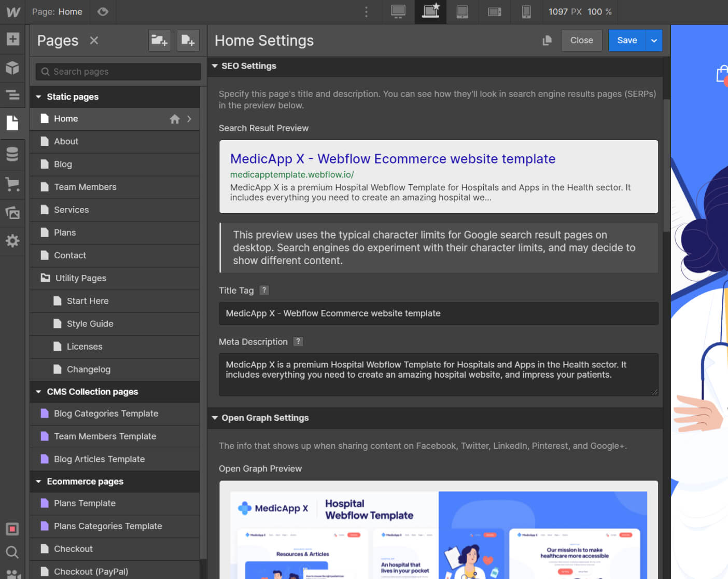The width and height of the screenshot is (728, 579).
Task: Open Plans Template page
Action: 115,504
